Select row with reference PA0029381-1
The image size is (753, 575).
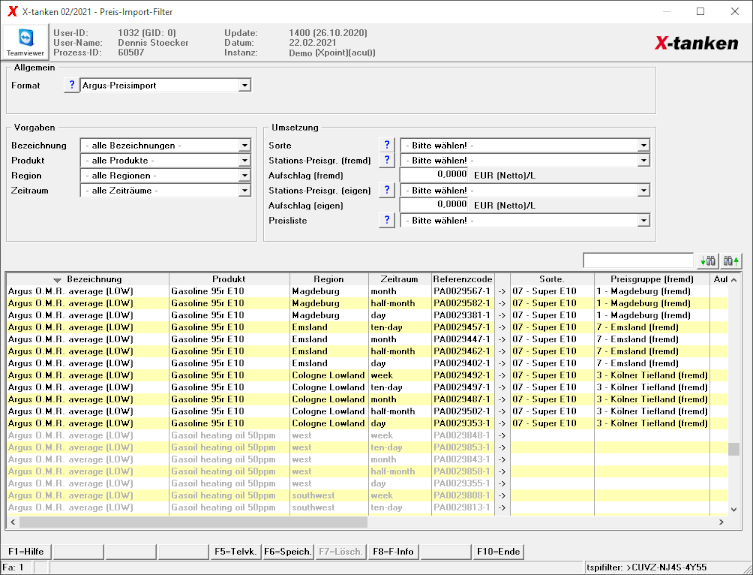(367, 315)
